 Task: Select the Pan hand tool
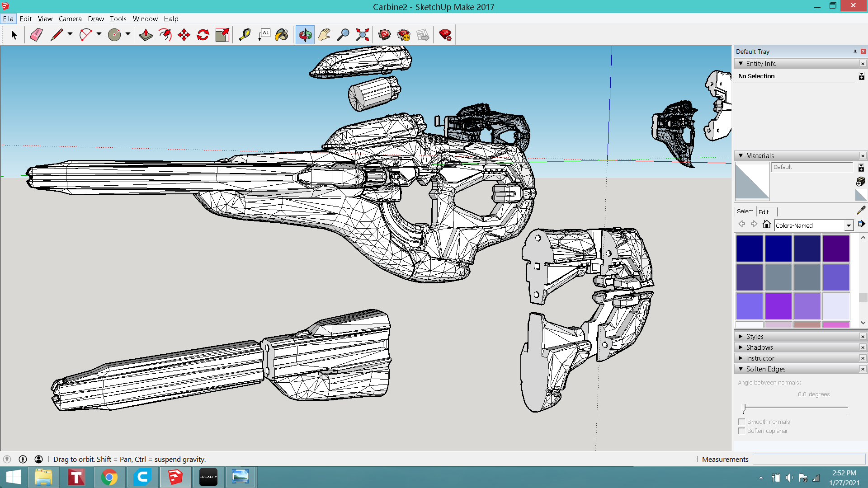point(324,35)
